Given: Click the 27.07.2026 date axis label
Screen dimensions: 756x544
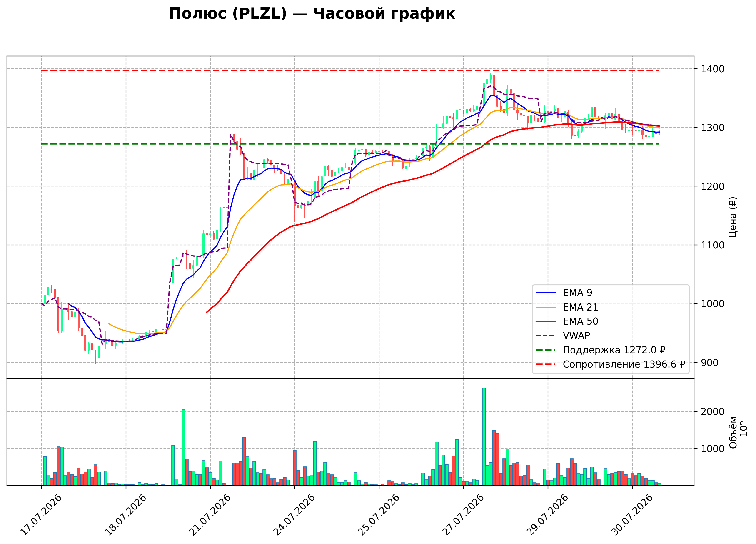Looking at the screenshot, I should (x=463, y=515).
